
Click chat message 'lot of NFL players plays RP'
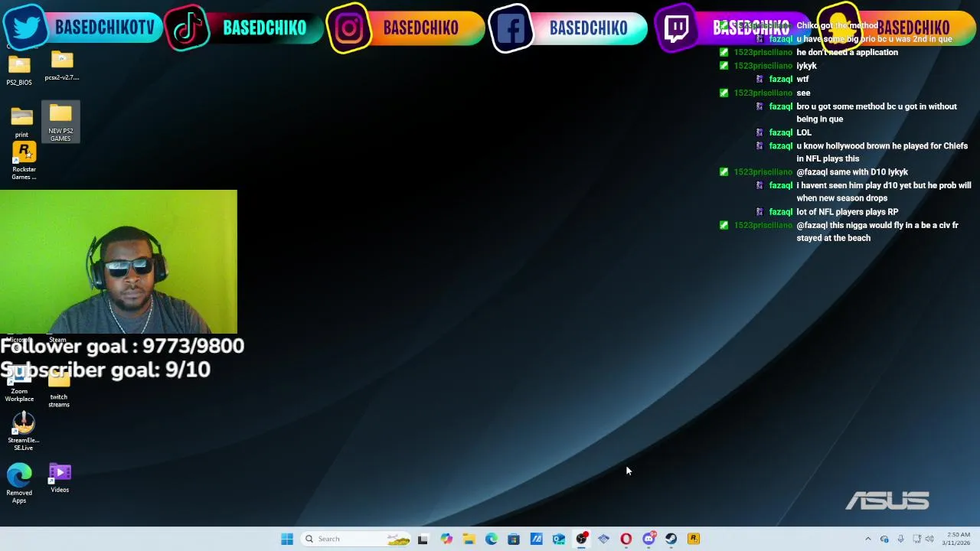(x=847, y=212)
